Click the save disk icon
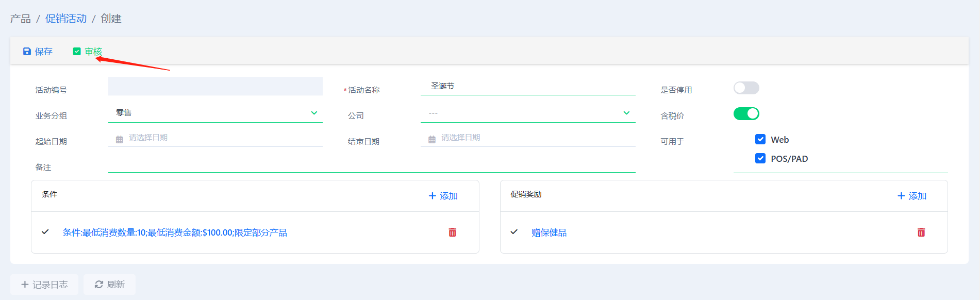The image size is (980, 300). 27,52
